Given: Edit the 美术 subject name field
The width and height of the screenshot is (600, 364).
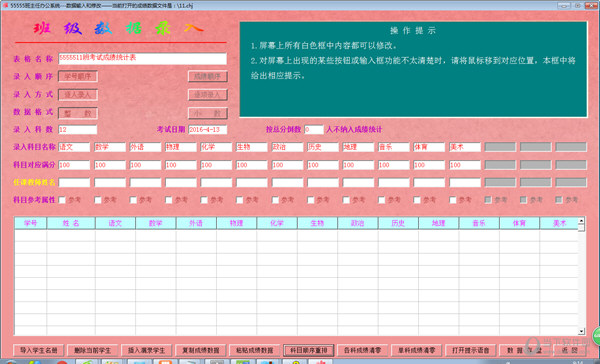Looking at the screenshot, I should coord(465,147).
